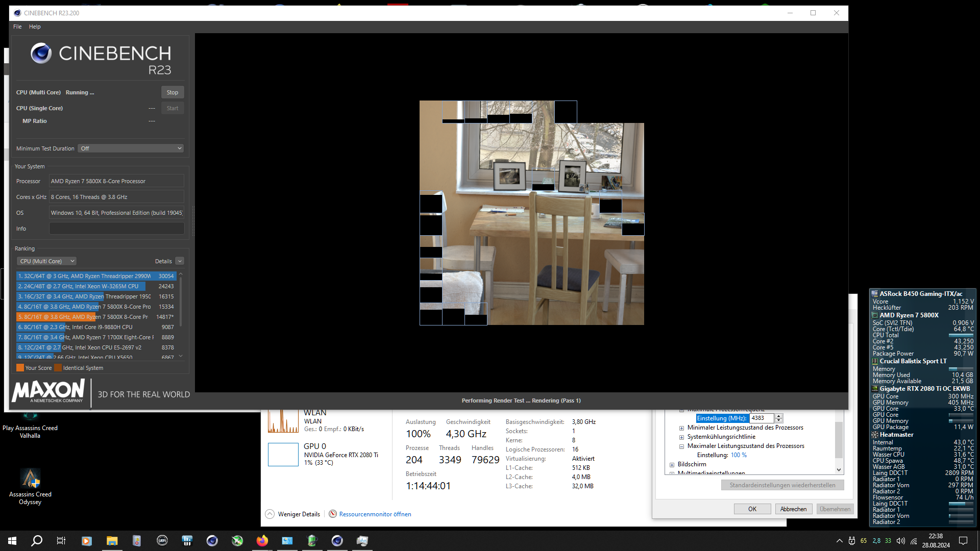Screen dimensions: 980x551
Task: Open Firefox from the taskbar
Action: [x=262, y=541]
